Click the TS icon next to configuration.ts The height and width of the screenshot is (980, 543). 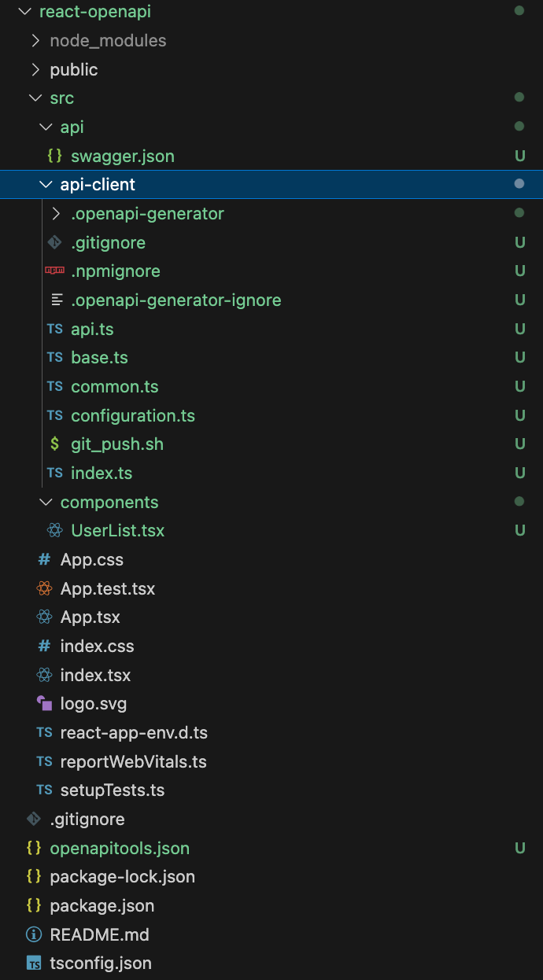point(54,415)
